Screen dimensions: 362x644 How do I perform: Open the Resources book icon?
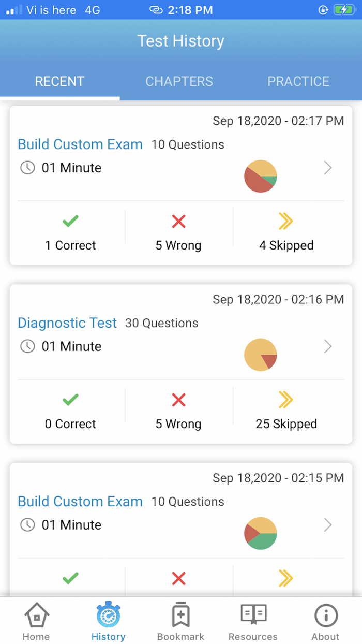coord(253,615)
